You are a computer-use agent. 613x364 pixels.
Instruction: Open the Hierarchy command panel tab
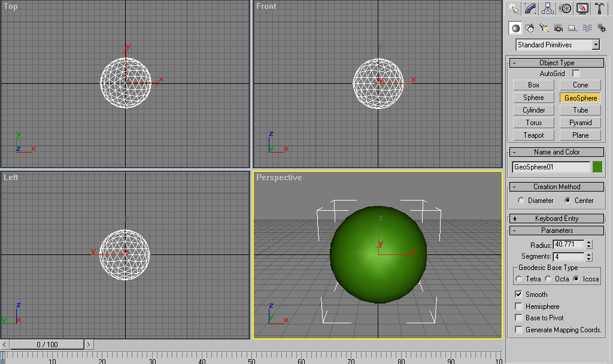point(548,8)
